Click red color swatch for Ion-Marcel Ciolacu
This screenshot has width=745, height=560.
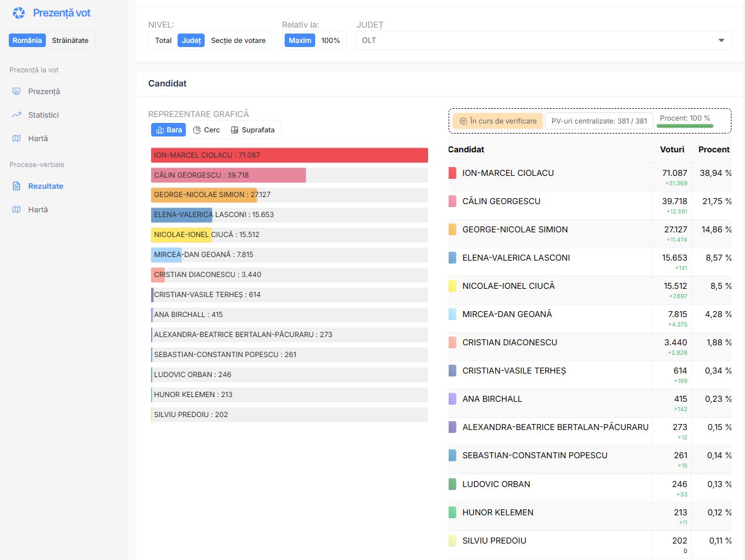coord(452,173)
